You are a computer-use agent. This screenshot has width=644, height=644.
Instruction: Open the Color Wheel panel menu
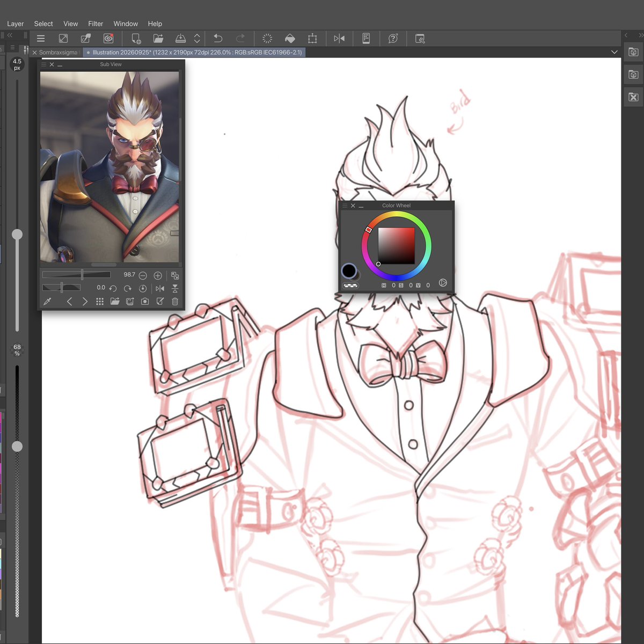[345, 206]
